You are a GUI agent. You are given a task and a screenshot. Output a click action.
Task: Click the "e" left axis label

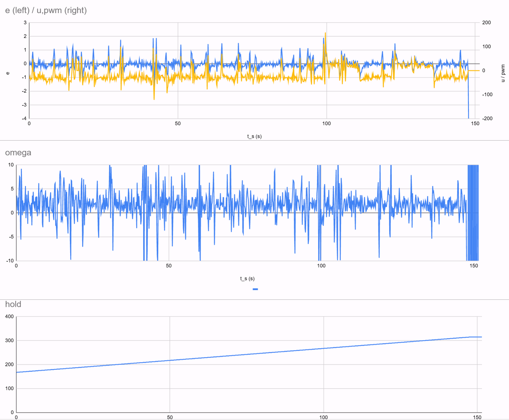pos(8,73)
